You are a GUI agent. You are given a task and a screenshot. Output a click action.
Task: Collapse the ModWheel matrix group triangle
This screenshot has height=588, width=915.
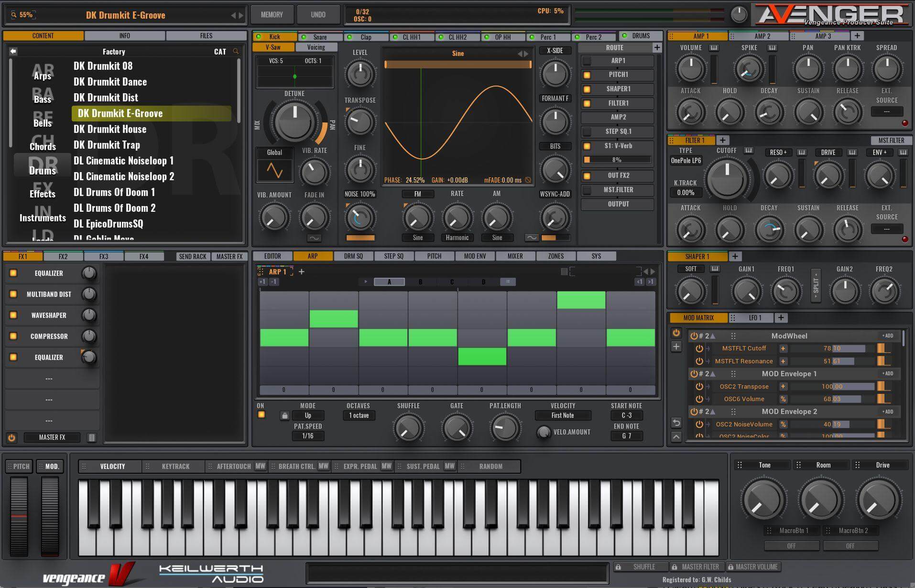(x=712, y=336)
